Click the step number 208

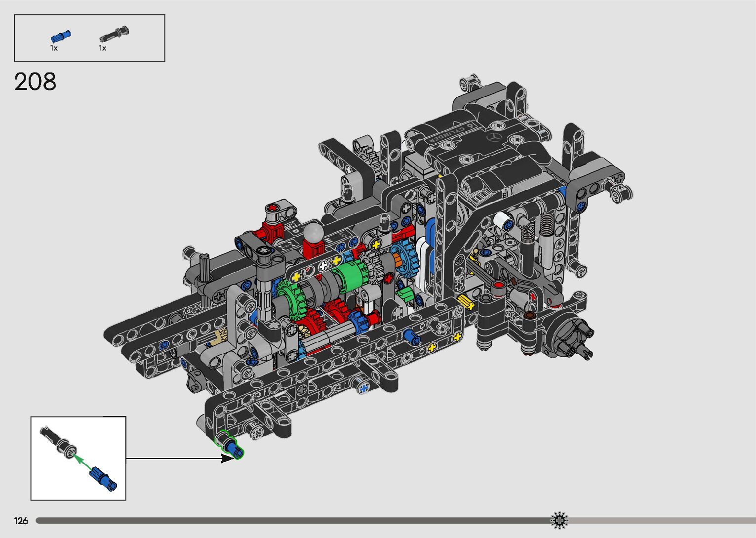pos(36,82)
